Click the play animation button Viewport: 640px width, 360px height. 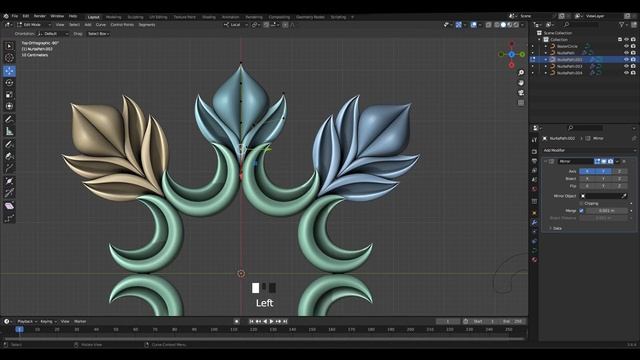coord(272,322)
